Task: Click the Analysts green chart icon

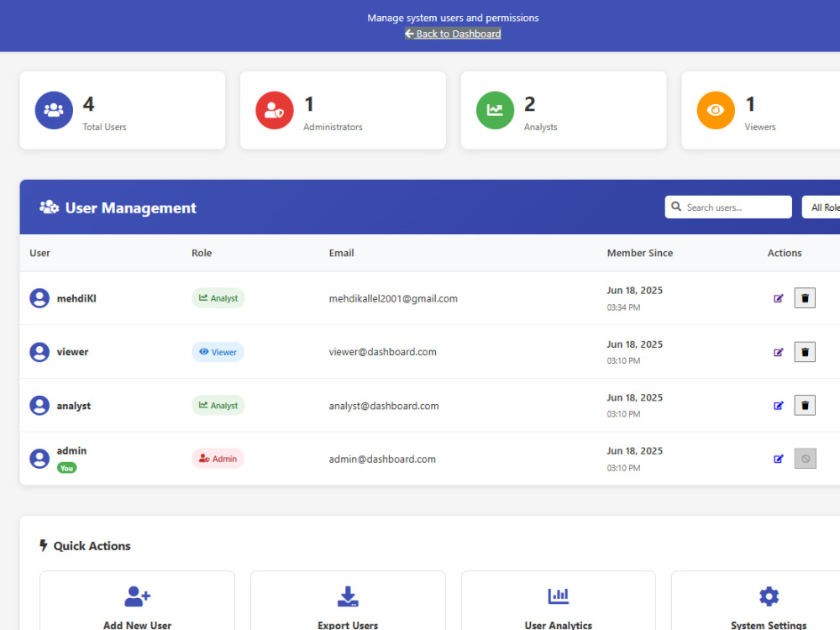Action: 495,110
